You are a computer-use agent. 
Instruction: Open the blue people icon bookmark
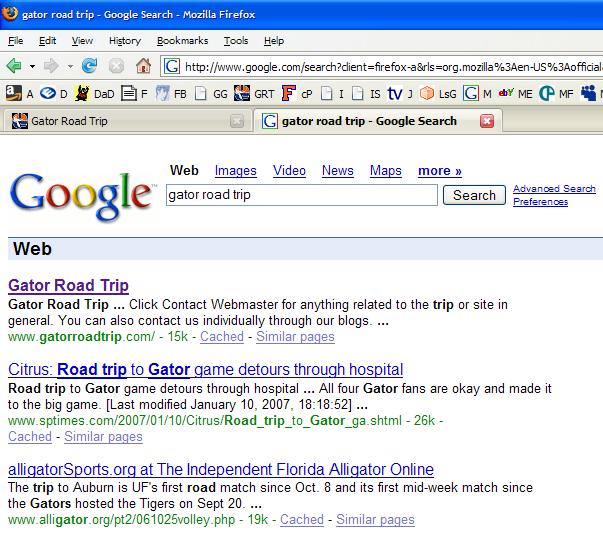tap(591, 93)
